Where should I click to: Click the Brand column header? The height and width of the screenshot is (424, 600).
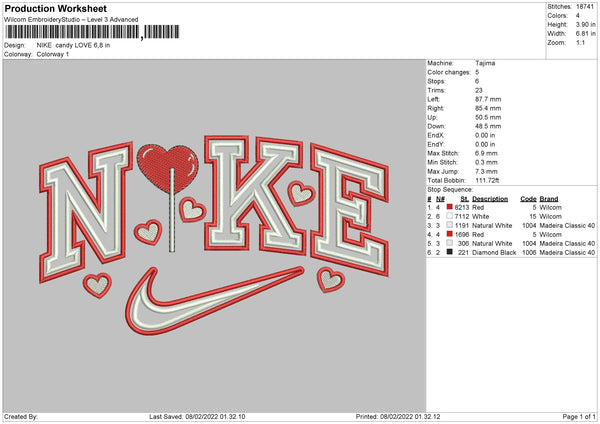[549, 199]
